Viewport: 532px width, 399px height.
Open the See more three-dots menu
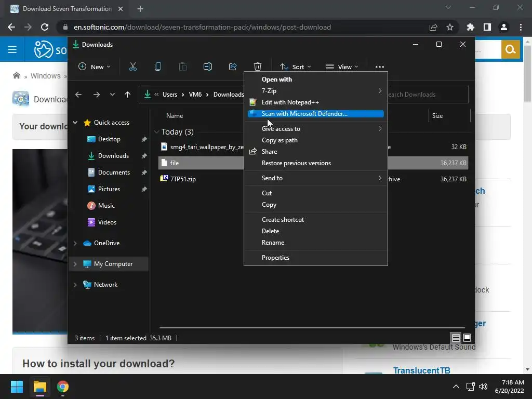tap(380, 67)
